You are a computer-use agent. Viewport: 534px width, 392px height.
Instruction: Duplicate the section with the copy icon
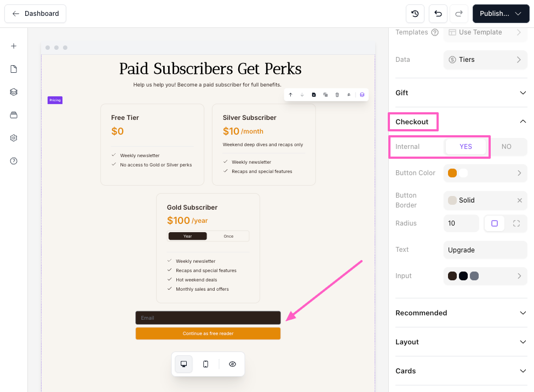325,95
